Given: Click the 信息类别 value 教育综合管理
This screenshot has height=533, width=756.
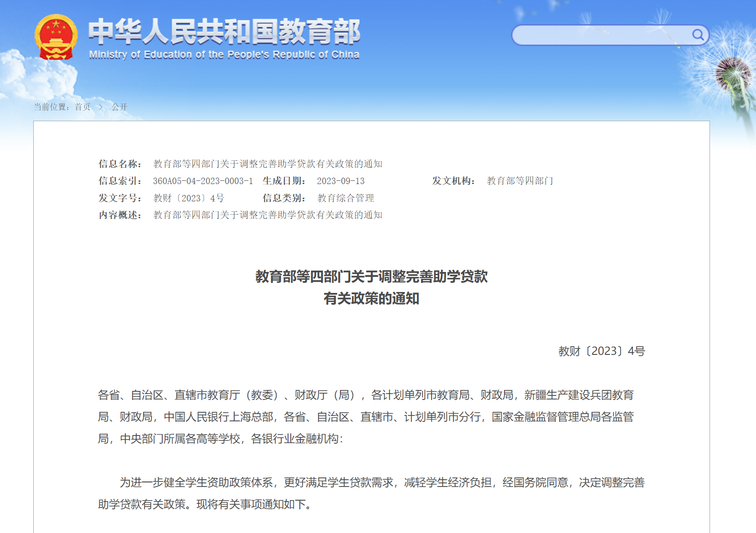Looking at the screenshot, I should point(345,198).
